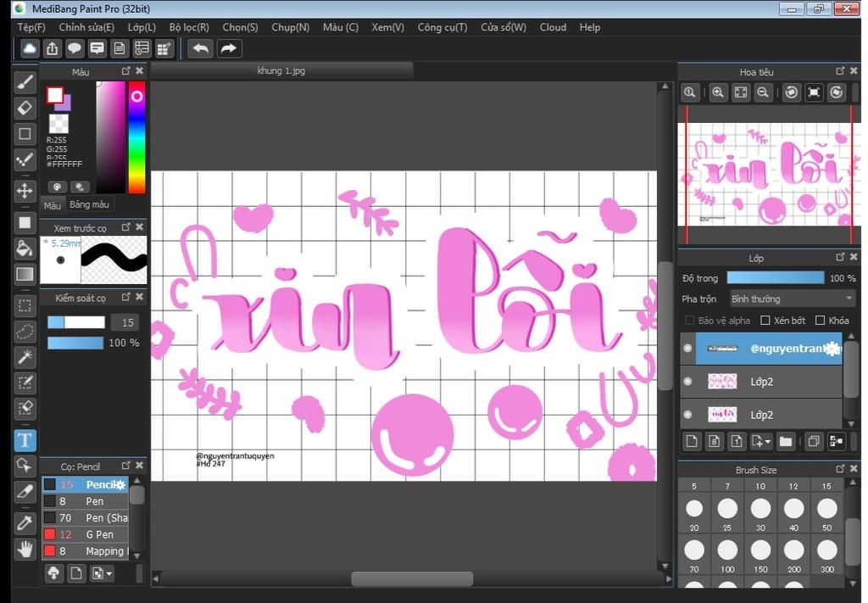Open the add-layer dropdown arrow in Lớp panel
The image size is (868, 603).
click(x=768, y=442)
